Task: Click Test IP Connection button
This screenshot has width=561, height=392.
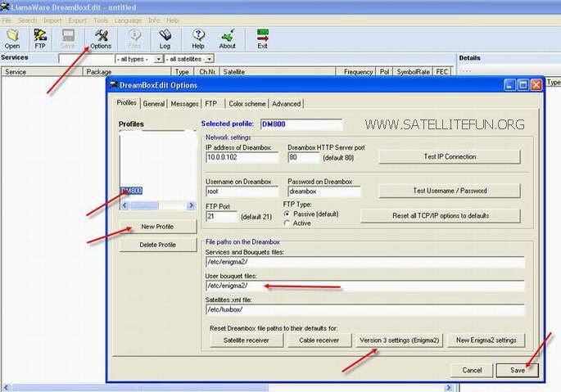Action: [x=450, y=156]
